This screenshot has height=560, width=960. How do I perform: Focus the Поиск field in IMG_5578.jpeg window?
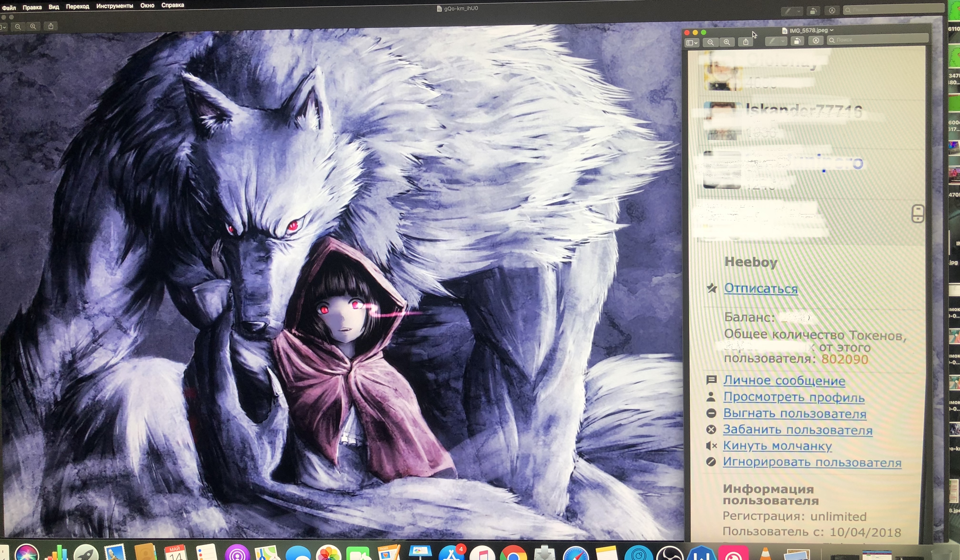click(878, 39)
